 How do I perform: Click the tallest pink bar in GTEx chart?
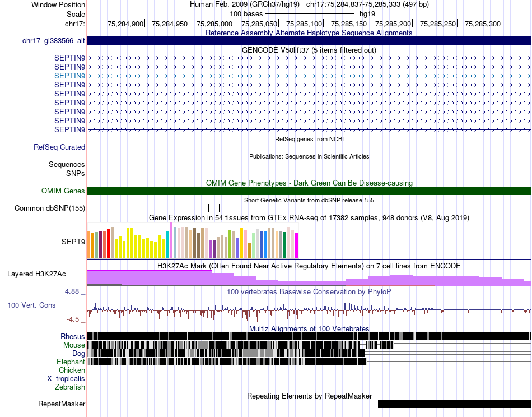pos(171,240)
